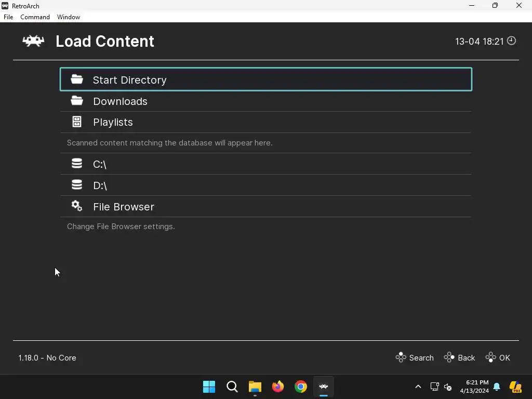Click 'Change File Browser settings.' description
The height and width of the screenshot is (399, 532).
pos(121,227)
